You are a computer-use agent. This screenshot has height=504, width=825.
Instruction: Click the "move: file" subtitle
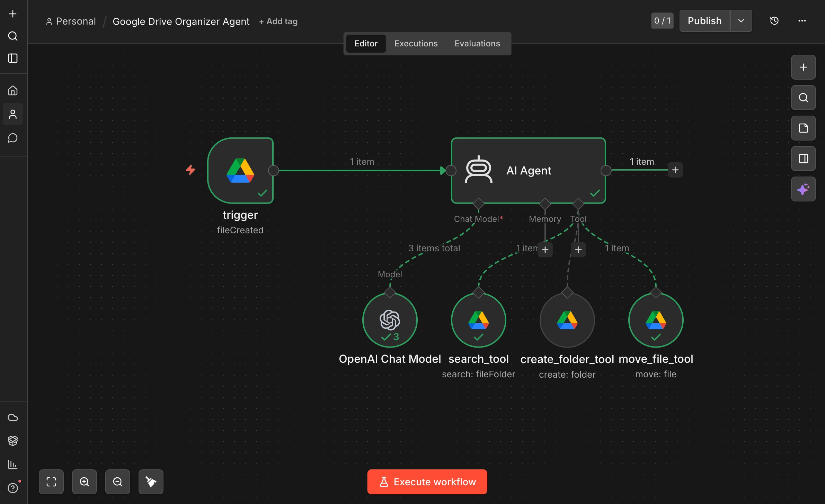[x=656, y=374]
